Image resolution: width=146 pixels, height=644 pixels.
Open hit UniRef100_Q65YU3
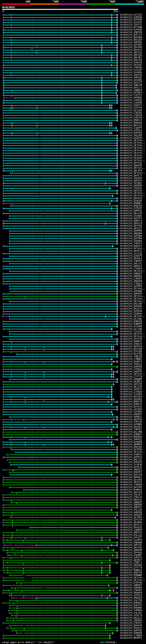click(131, 347)
